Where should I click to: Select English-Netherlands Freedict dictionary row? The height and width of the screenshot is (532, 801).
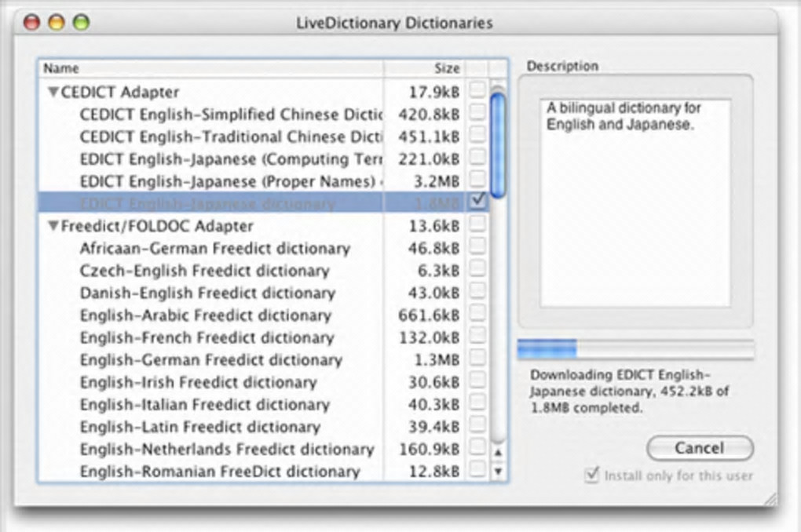pos(262,450)
